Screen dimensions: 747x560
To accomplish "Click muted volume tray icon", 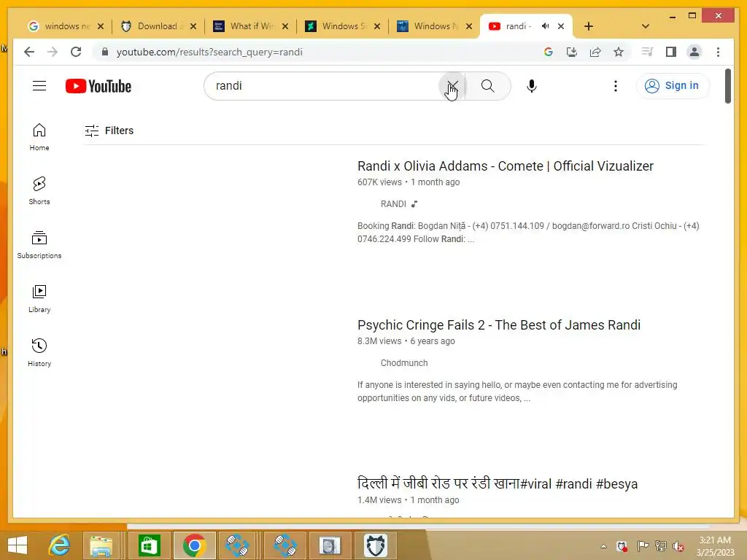I will coord(678,546).
